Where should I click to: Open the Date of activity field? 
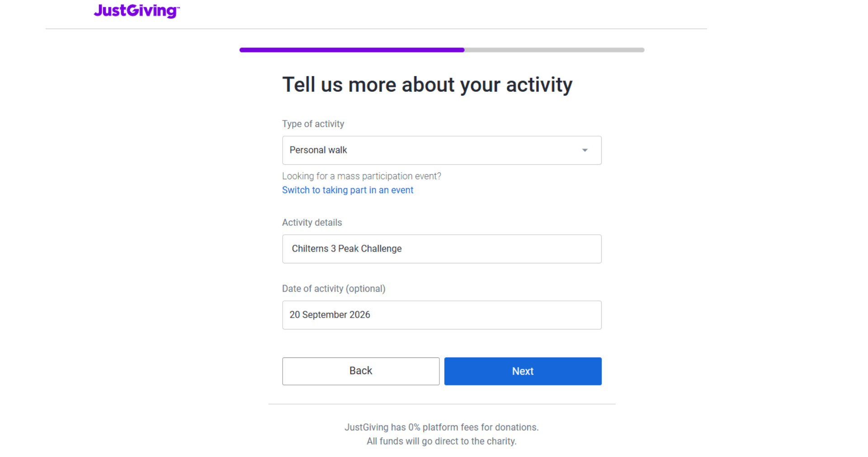click(441, 315)
